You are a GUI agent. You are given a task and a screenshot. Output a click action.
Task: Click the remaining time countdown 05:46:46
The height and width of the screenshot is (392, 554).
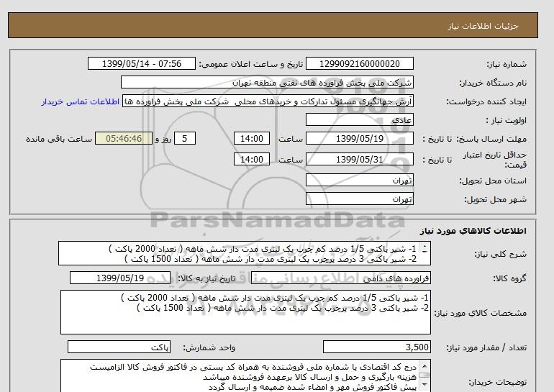click(x=124, y=138)
